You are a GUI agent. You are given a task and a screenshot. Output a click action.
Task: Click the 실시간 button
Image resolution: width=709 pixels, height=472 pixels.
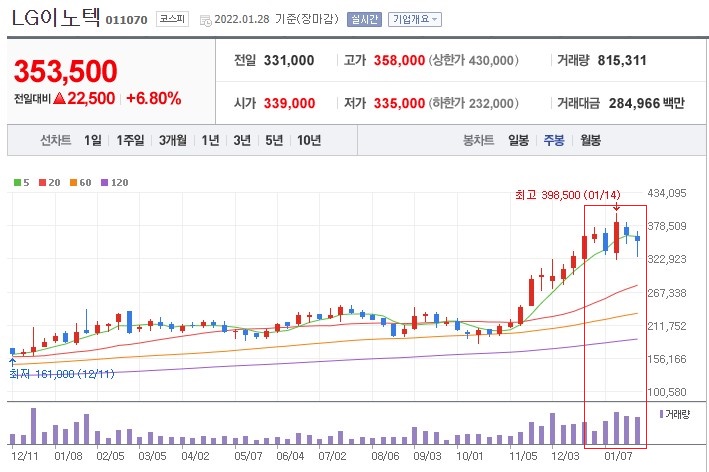pyautogui.click(x=364, y=19)
